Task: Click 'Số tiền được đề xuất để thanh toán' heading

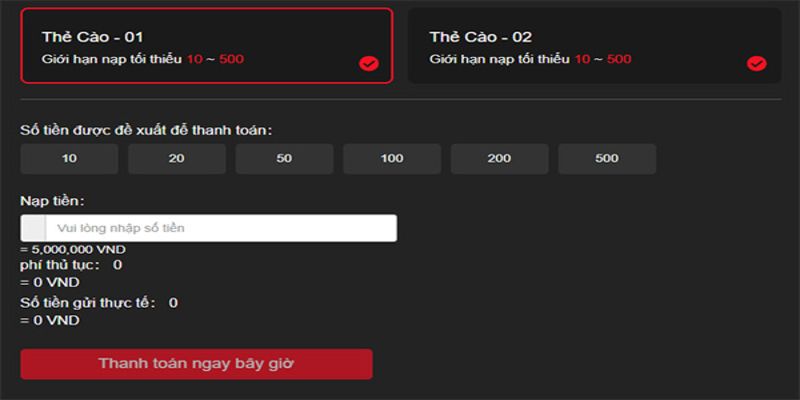Action: (x=146, y=130)
